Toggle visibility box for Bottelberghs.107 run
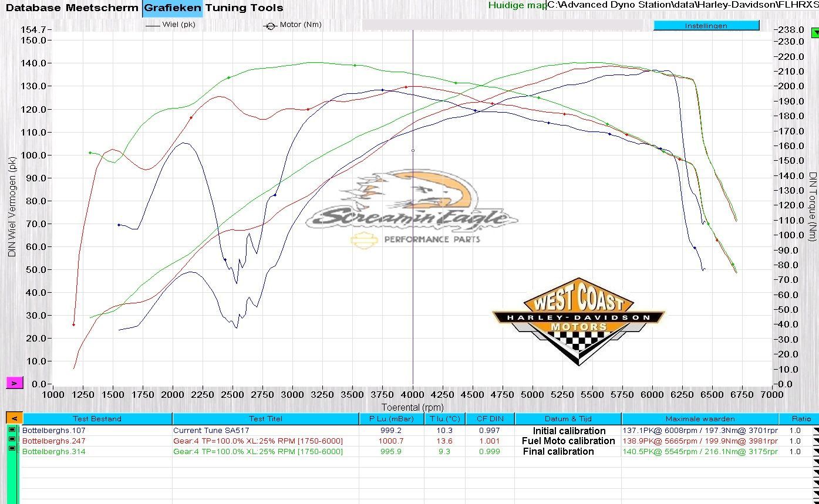 coord(12,430)
